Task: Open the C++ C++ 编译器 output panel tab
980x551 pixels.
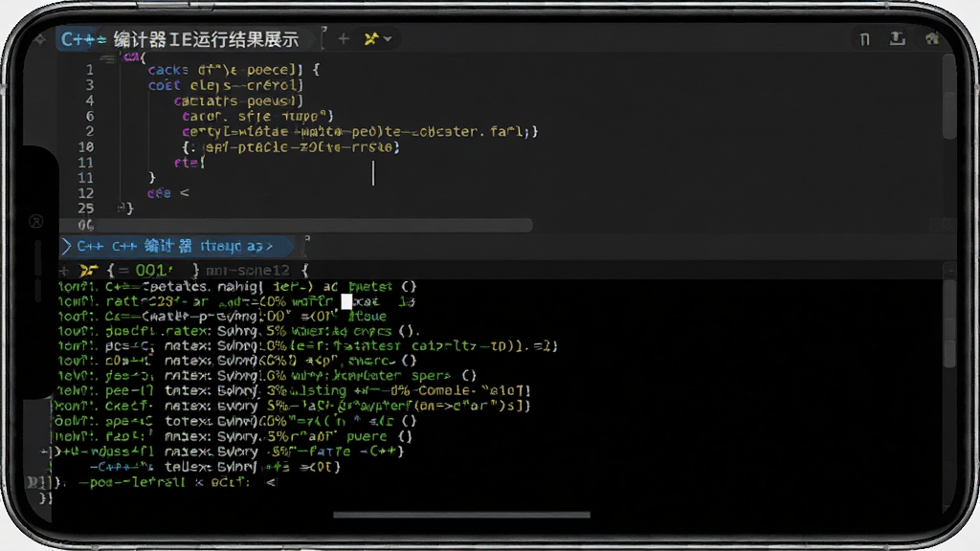Action: click(x=175, y=246)
